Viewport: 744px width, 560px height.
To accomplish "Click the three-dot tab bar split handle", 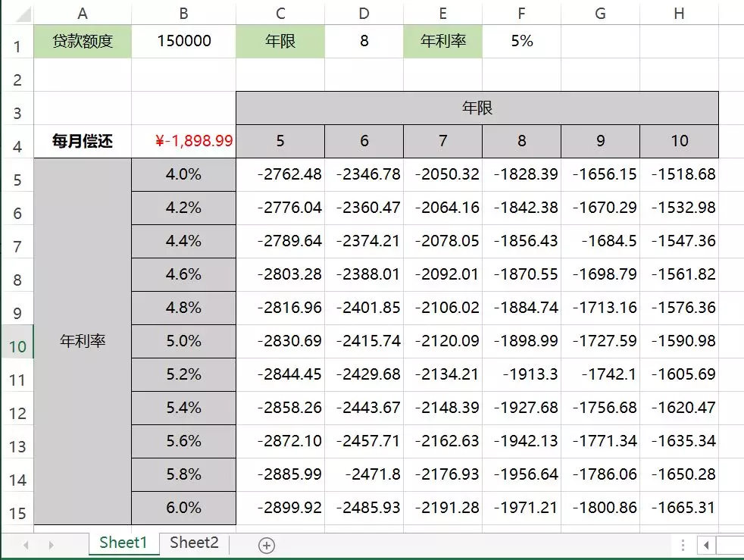I will [x=683, y=546].
